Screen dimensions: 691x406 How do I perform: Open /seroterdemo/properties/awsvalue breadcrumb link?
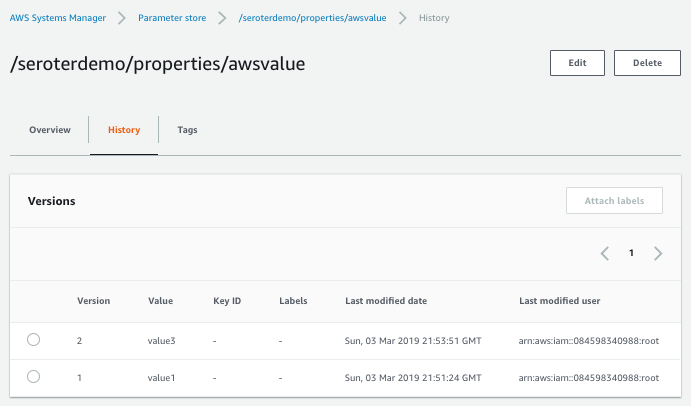click(x=312, y=18)
